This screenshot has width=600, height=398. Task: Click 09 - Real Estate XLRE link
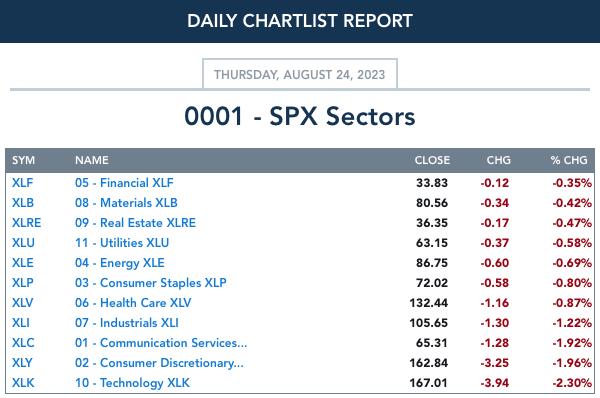pos(135,223)
